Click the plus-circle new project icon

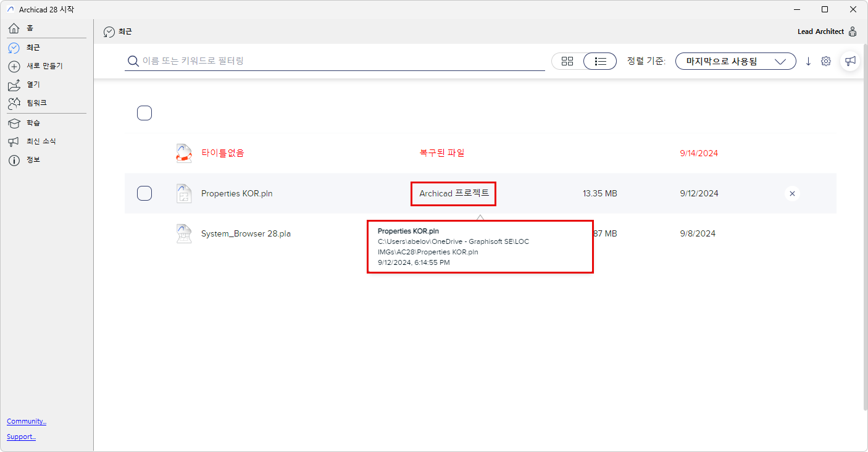(x=14, y=66)
